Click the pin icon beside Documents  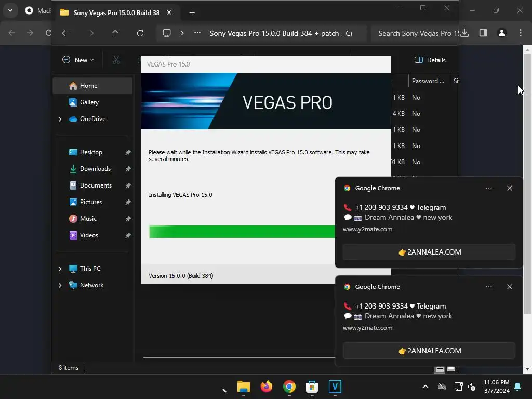coord(128,185)
